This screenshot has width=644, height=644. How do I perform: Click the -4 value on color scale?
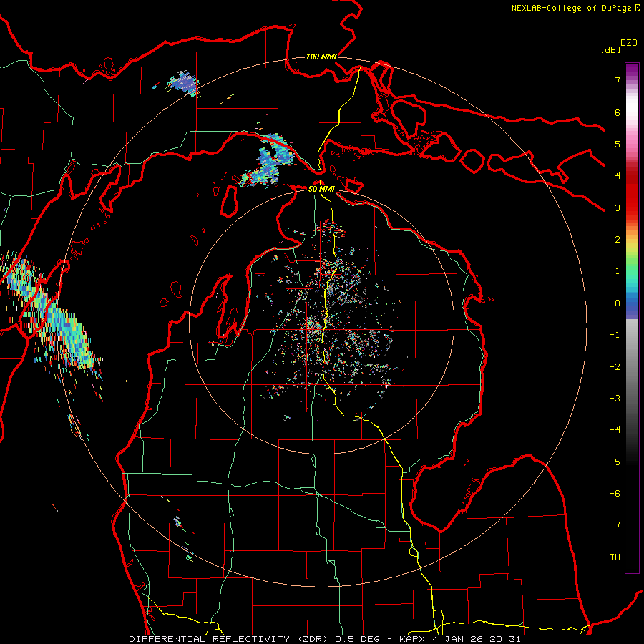[x=615, y=430]
